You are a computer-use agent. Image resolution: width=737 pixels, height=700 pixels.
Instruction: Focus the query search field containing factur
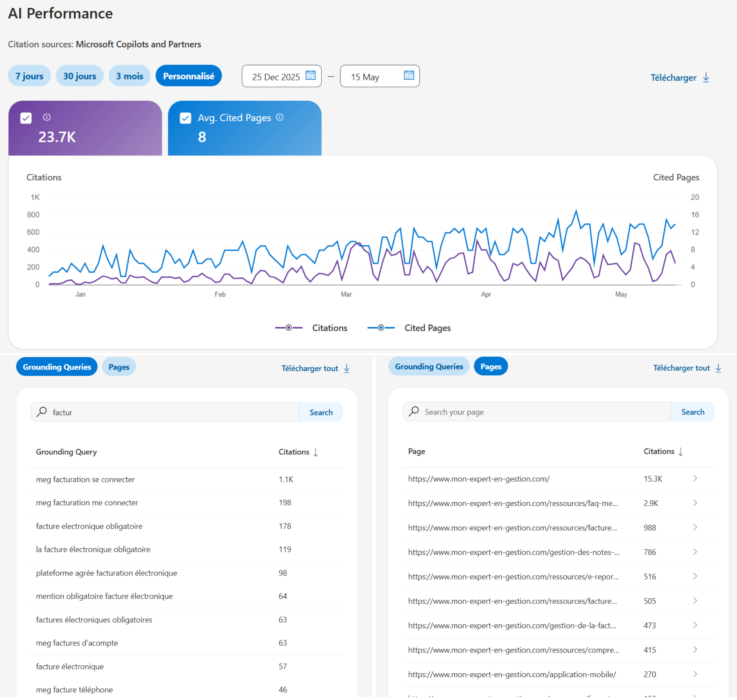coord(165,412)
